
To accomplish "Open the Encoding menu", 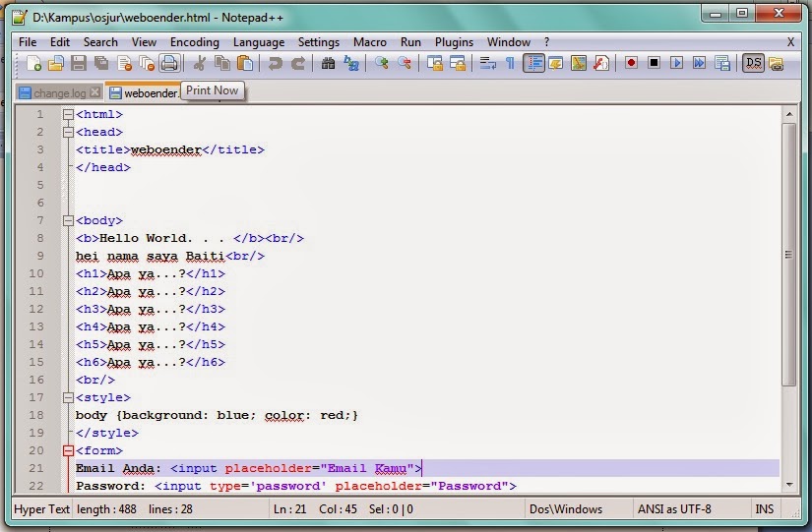I will coord(195,42).
